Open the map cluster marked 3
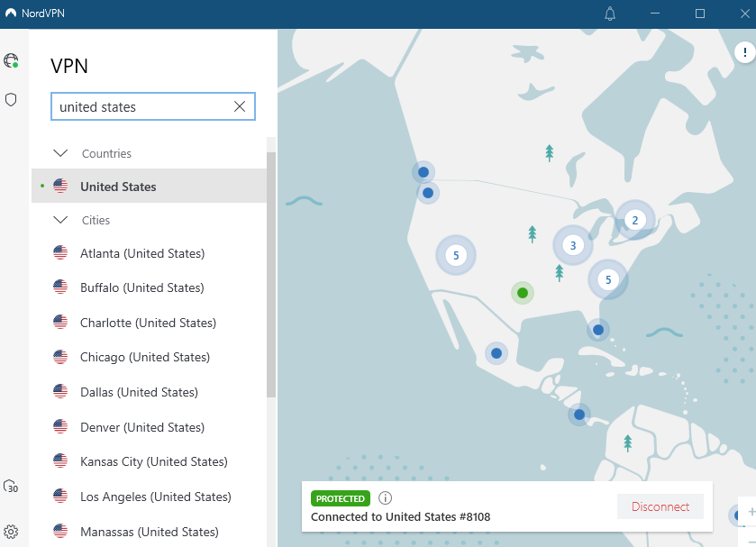 point(573,245)
